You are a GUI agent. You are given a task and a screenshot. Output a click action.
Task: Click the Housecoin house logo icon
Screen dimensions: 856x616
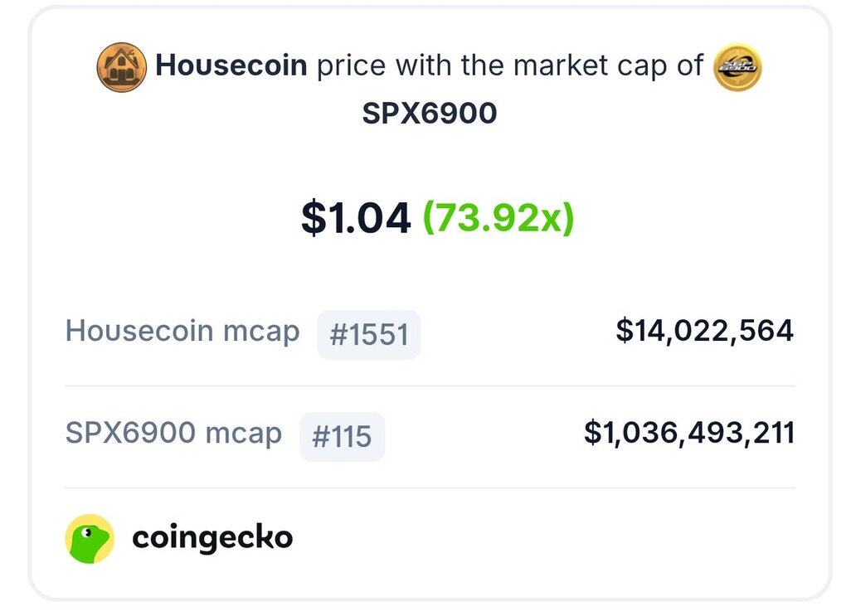click(121, 67)
